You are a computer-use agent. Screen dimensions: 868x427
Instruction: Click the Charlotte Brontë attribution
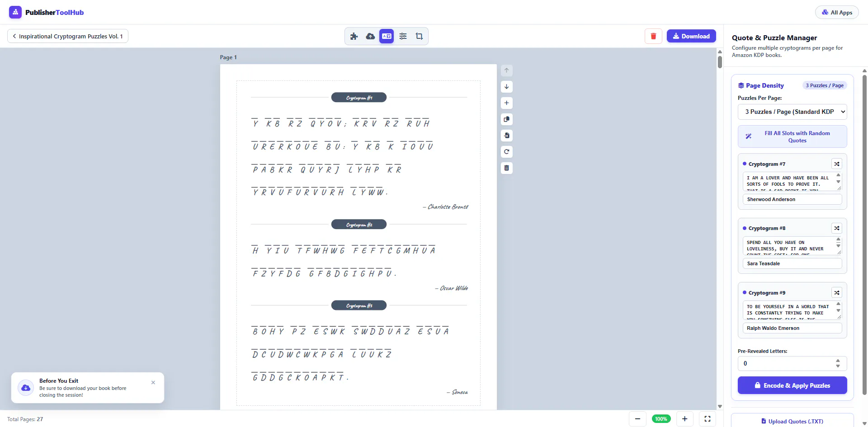pos(445,207)
